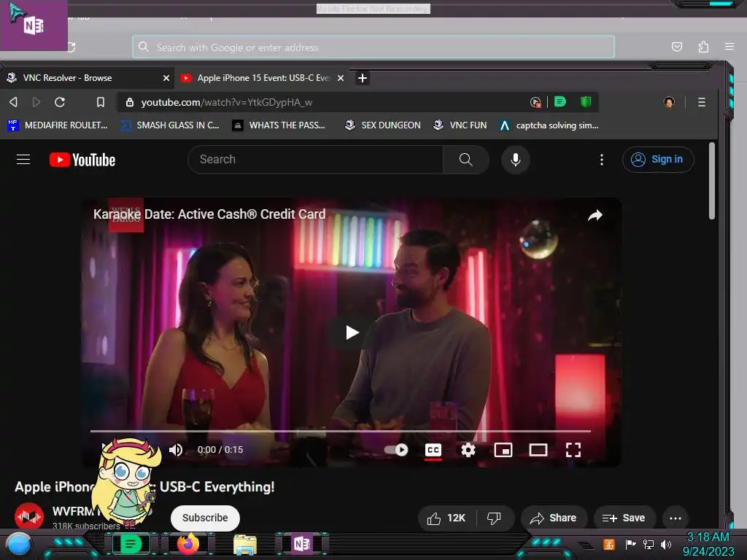Search with your voice microphone
This screenshot has width=747, height=560.
(515, 160)
